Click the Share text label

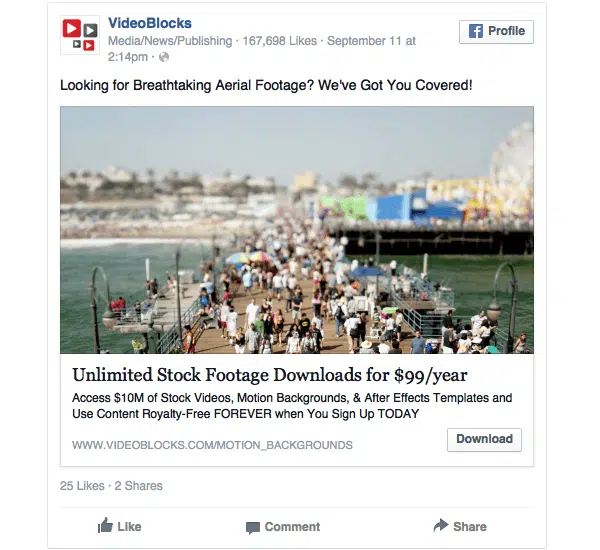point(470,527)
